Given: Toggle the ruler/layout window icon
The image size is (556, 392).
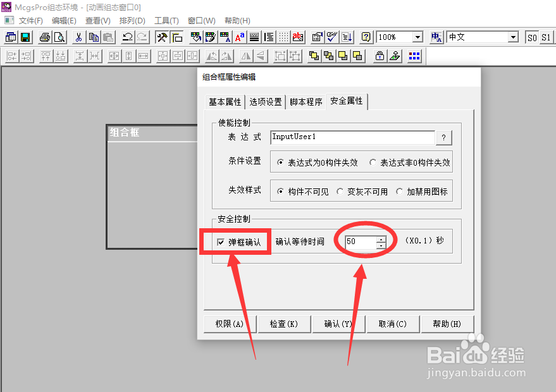Looking at the screenshot, I should tap(176, 37).
